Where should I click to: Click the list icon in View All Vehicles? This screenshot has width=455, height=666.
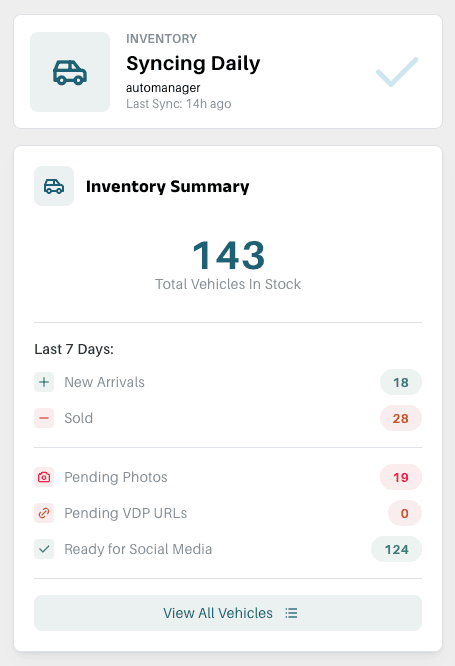[291, 613]
